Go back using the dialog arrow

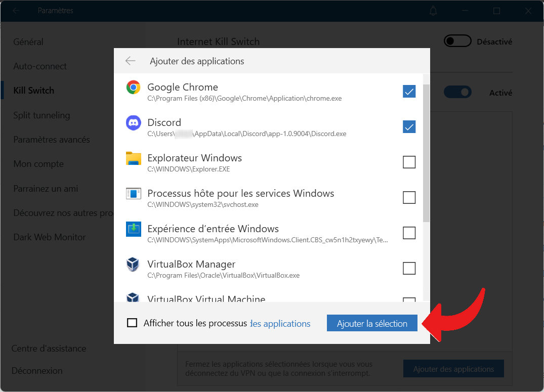[x=131, y=61]
